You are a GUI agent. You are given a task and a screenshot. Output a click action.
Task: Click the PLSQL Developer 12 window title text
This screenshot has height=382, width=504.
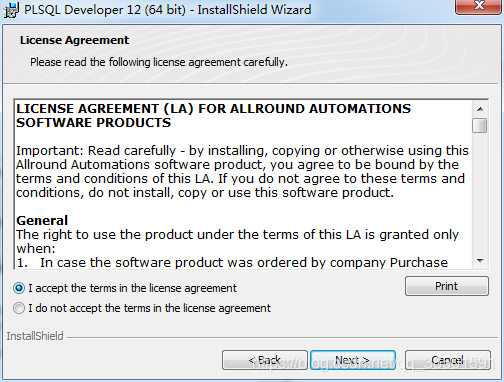tap(168, 9)
